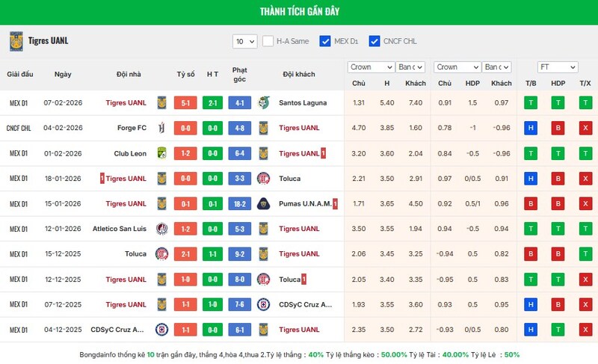Open the match count dropdown showing 10
The image size is (598, 364).
click(x=244, y=41)
